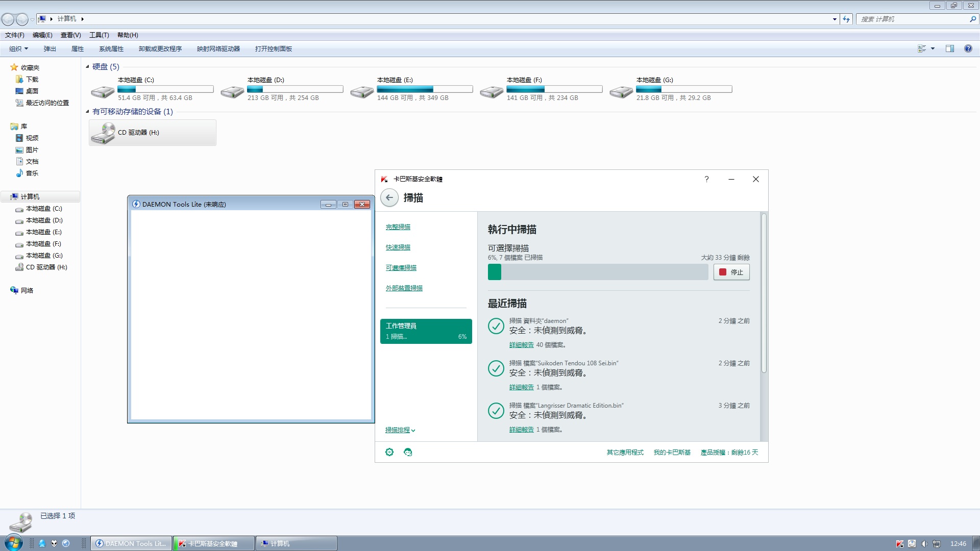This screenshot has width=980, height=551.
Task: Select Downloads in the favorites sidebar
Action: tap(32, 80)
